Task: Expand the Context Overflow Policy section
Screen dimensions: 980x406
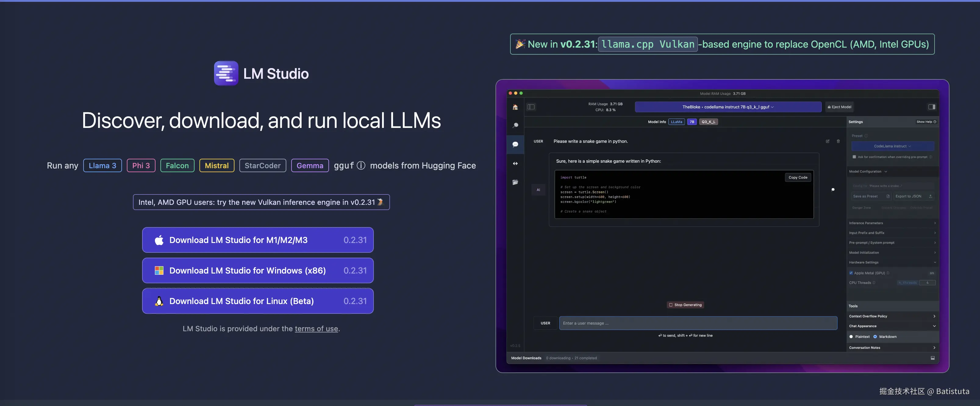Action: coord(892,316)
